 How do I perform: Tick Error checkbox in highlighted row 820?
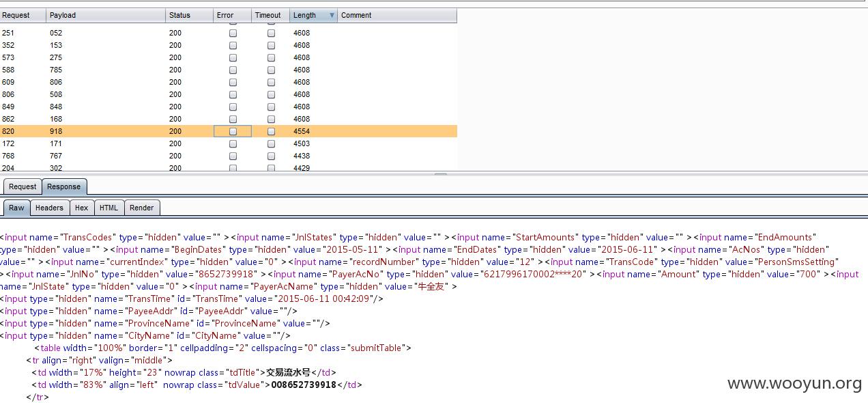click(x=233, y=131)
